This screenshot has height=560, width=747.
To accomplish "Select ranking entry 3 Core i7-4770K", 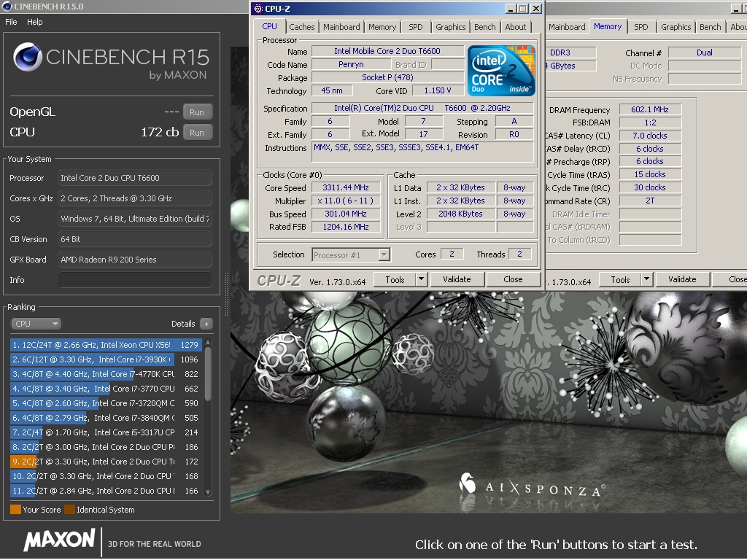I will click(x=106, y=374).
